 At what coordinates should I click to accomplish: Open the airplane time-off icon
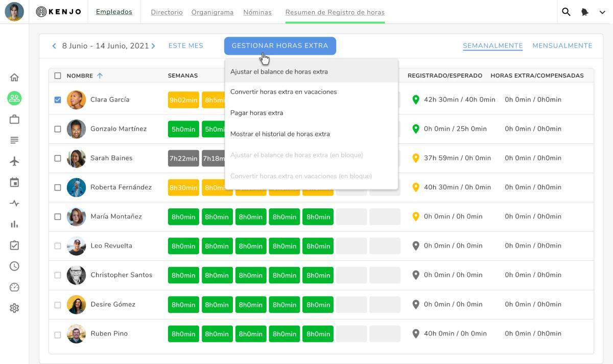tap(14, 161)
